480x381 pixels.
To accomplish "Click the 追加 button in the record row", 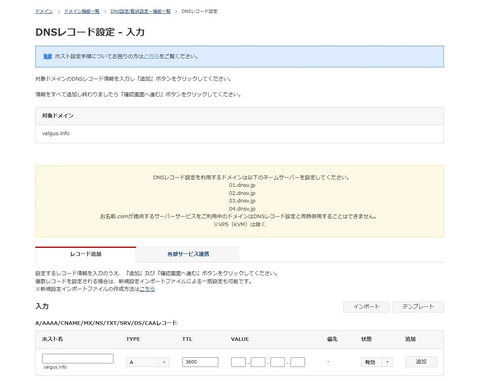I will (x=421, y=362).
